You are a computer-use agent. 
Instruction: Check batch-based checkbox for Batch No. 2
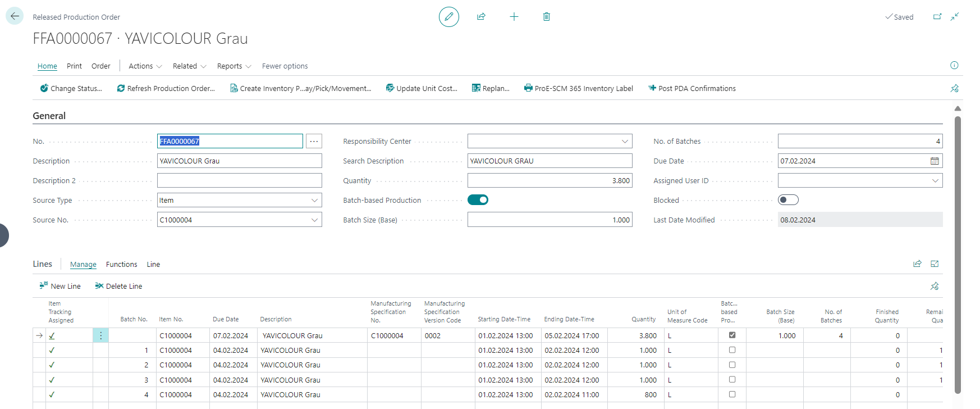tap(732, 365)
